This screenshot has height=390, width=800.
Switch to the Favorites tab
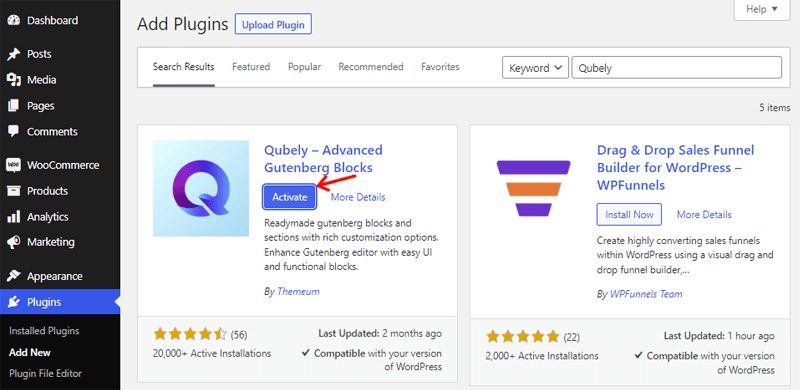(440, 67)
